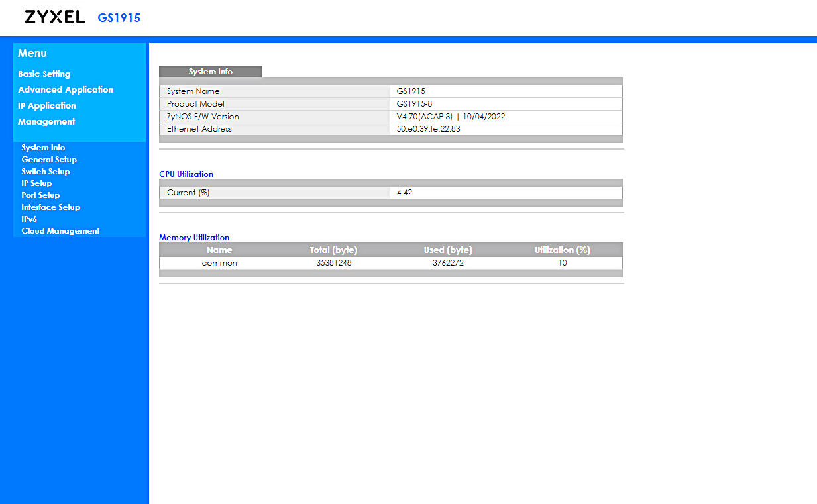817x504 pixels.
Task: Click the System Name label
Action: 193,91
